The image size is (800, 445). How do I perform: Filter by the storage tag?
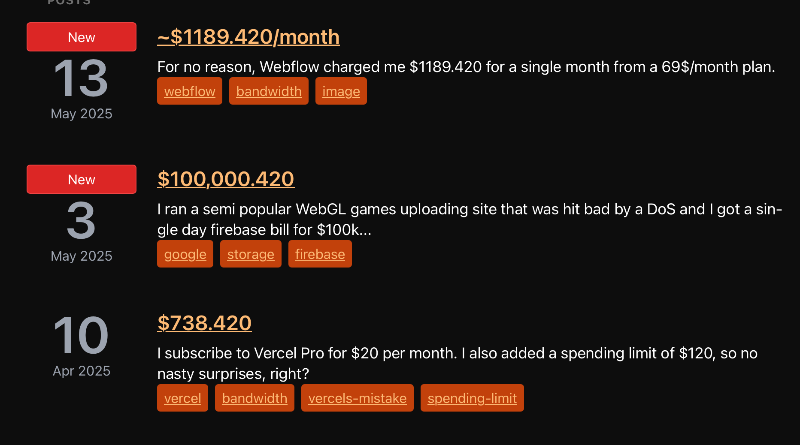point(251,254)
